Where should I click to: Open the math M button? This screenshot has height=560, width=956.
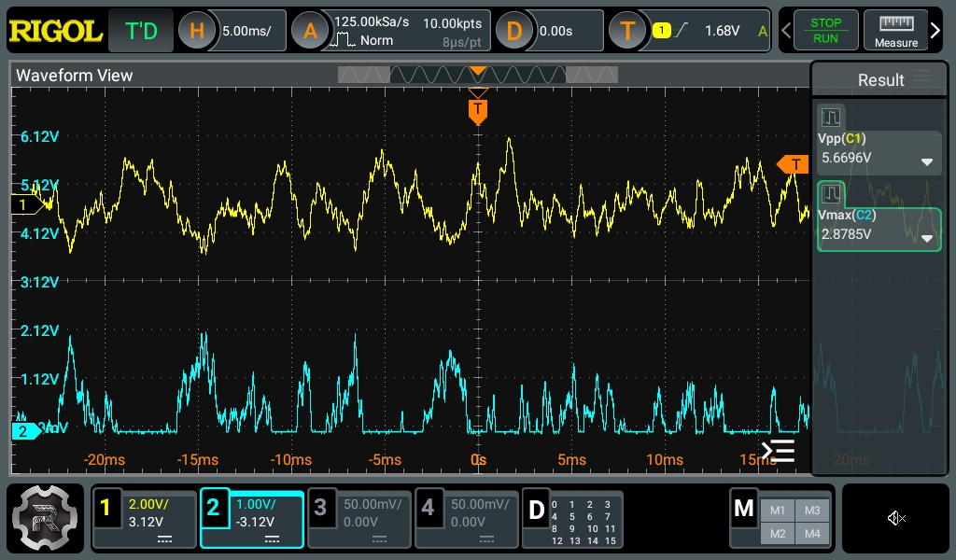tap(744, 509)
